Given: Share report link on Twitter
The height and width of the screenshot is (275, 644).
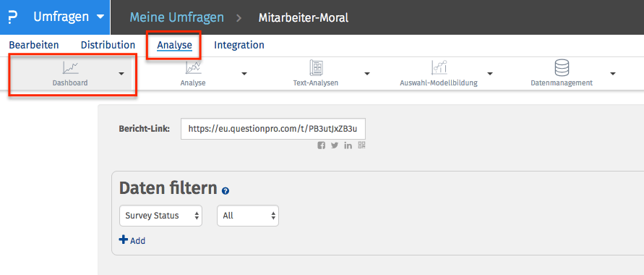Looking at the screenshot, I should tap(335, 145).
